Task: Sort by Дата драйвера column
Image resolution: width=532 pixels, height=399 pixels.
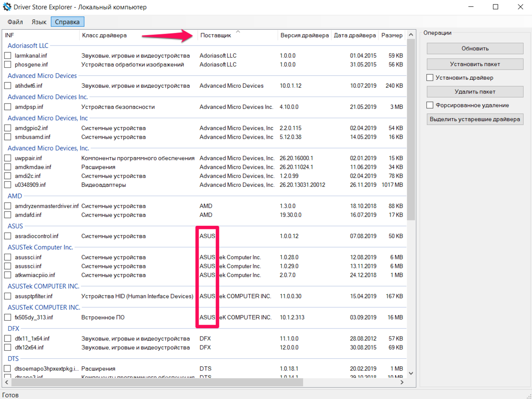Action: pyautogui.click(x=355, y=35)
